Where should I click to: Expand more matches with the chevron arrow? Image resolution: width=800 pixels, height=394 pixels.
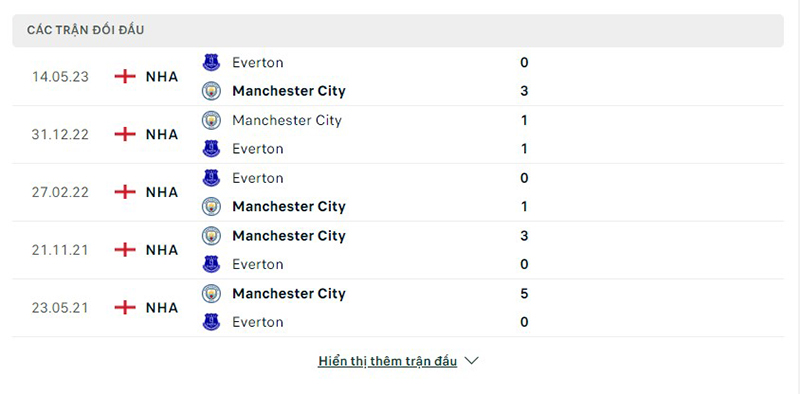click(471, 361)
